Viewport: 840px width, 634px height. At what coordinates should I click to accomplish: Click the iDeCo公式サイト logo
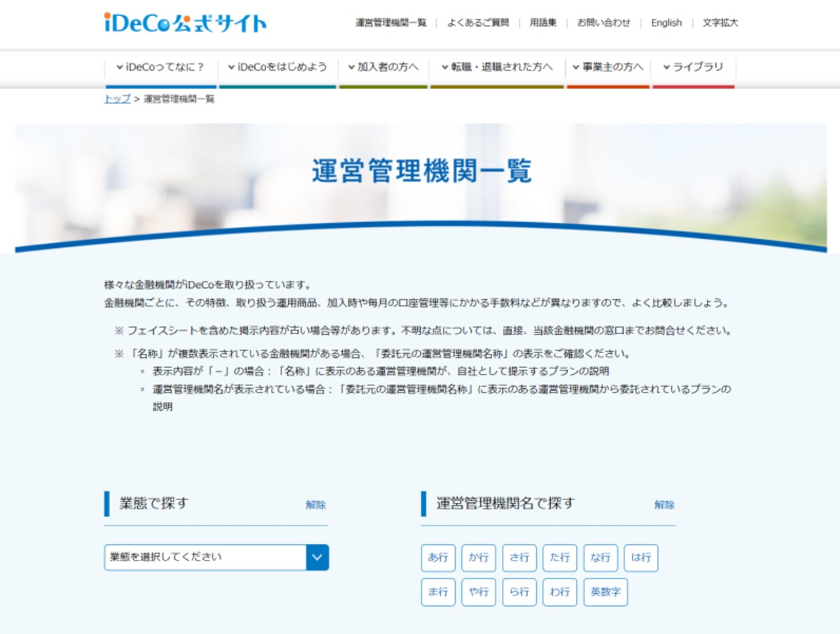185,23
